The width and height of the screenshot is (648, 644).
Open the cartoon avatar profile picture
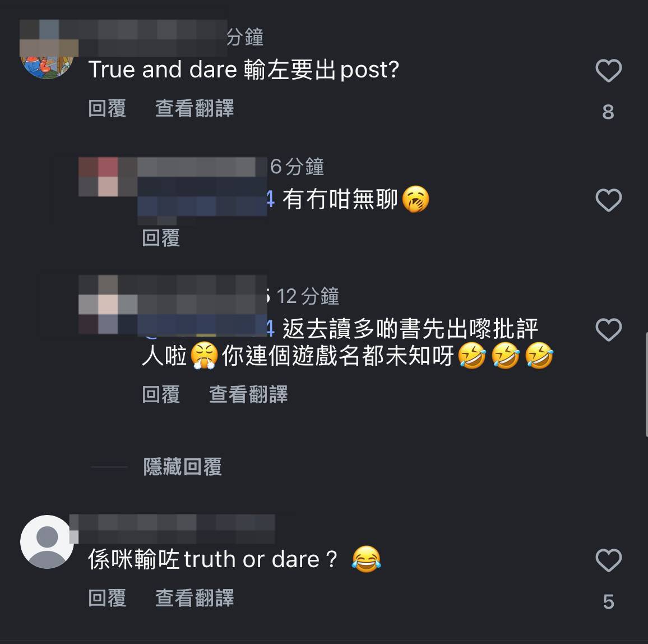point(47,67)
